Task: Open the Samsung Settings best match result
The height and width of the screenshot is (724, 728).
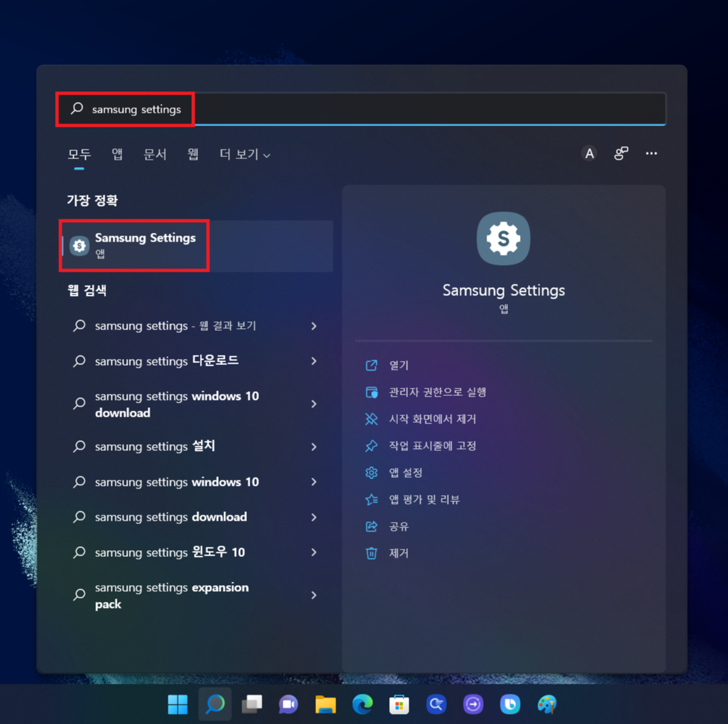Action: pos(197,246)
